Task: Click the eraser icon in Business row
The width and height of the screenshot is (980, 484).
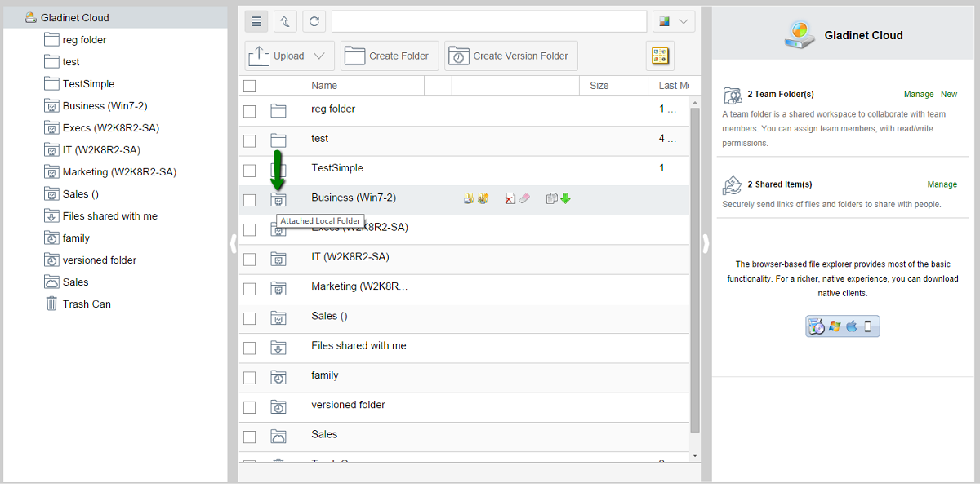Action: pyautogui.click(x=524, y=198)
